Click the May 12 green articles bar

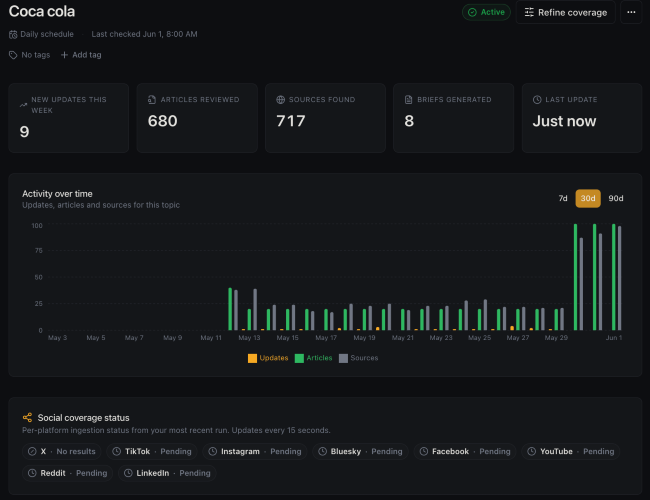230,309
